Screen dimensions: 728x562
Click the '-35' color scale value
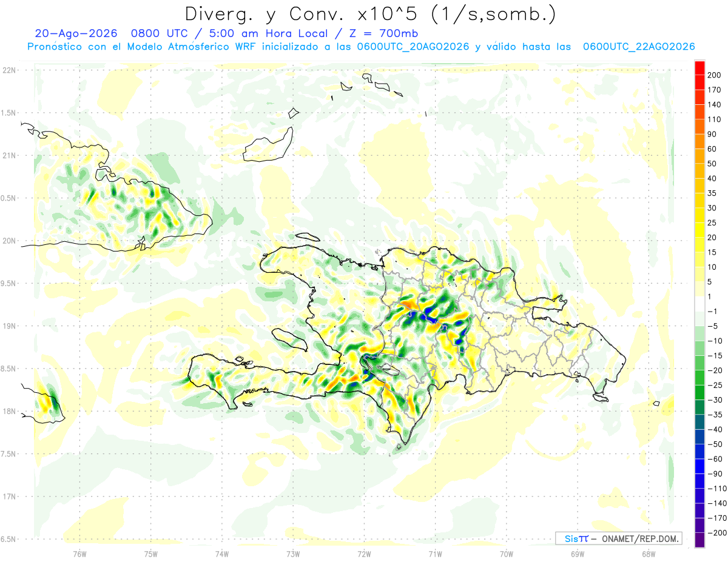click(x=714, y=415)
